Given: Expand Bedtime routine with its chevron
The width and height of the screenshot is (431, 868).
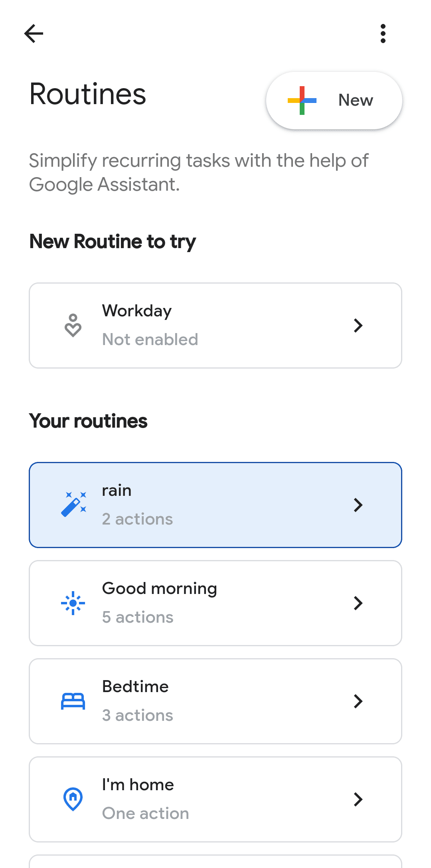Looking at the screenshot, I should pos(358,701).
